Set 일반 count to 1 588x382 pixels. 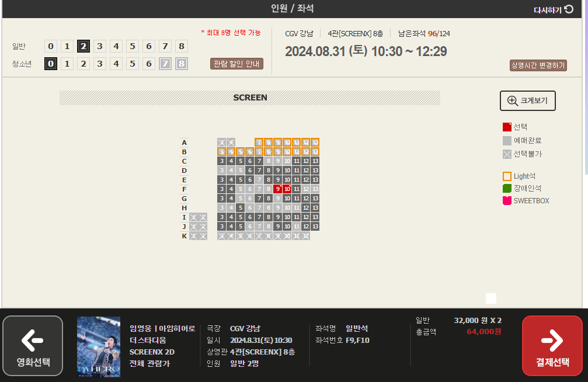(x=67, y=46)
